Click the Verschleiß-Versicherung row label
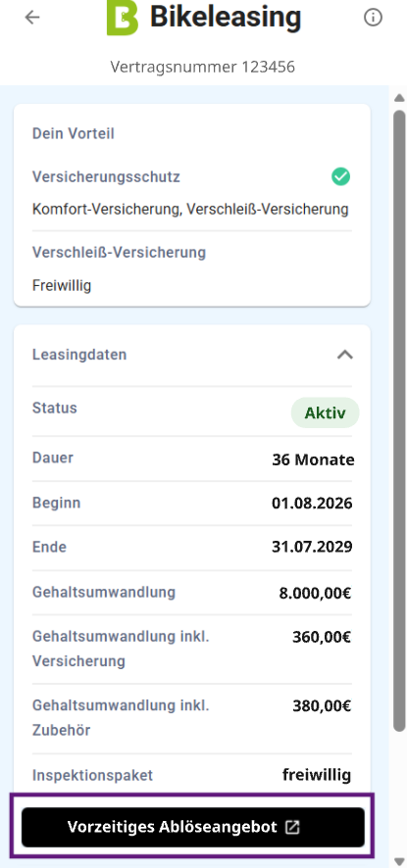Image resolution: width=407 pixels, height=868 pixels. 120,253
